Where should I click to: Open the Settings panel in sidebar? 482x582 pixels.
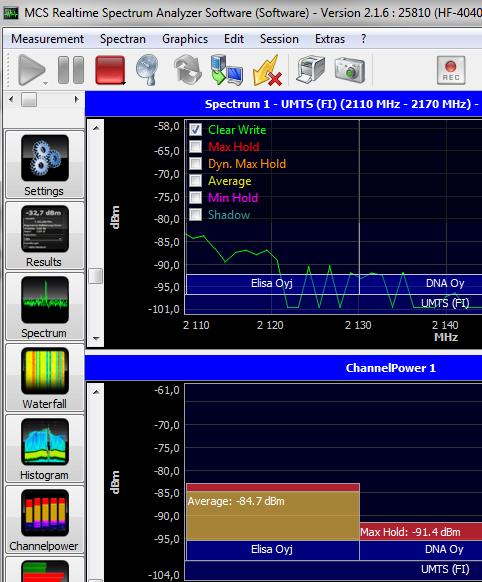pyautogui.click(x=45, y=164)
